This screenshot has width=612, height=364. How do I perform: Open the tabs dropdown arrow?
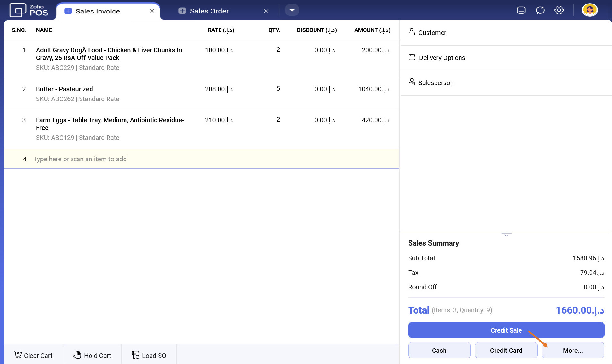pos(292,10)
